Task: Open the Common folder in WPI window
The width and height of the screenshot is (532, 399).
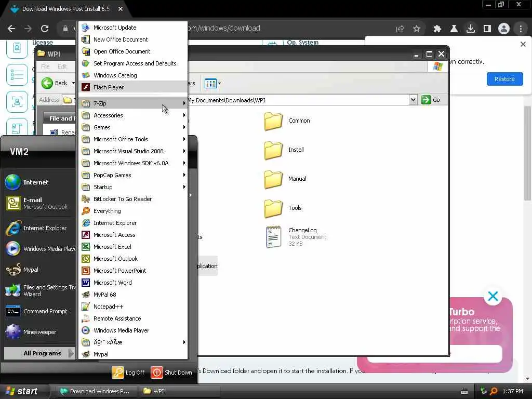Action: (287, 121)
